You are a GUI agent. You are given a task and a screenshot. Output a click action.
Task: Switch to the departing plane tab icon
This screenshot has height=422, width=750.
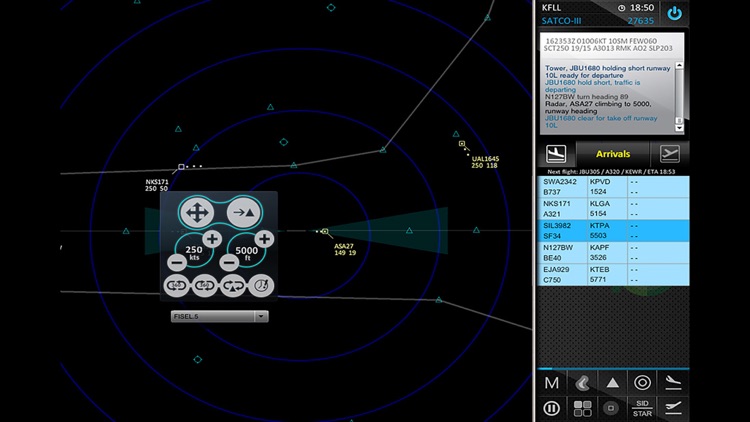click(669, 154)
